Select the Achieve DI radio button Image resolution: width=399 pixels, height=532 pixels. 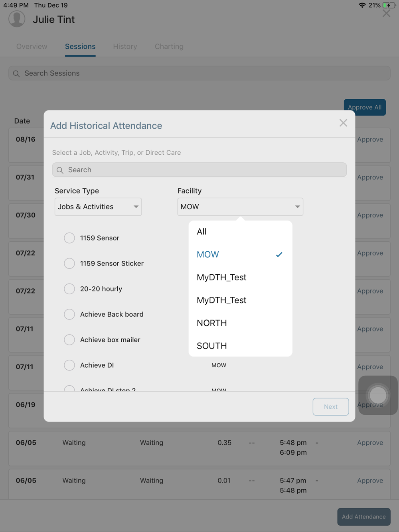click(69, 365)
